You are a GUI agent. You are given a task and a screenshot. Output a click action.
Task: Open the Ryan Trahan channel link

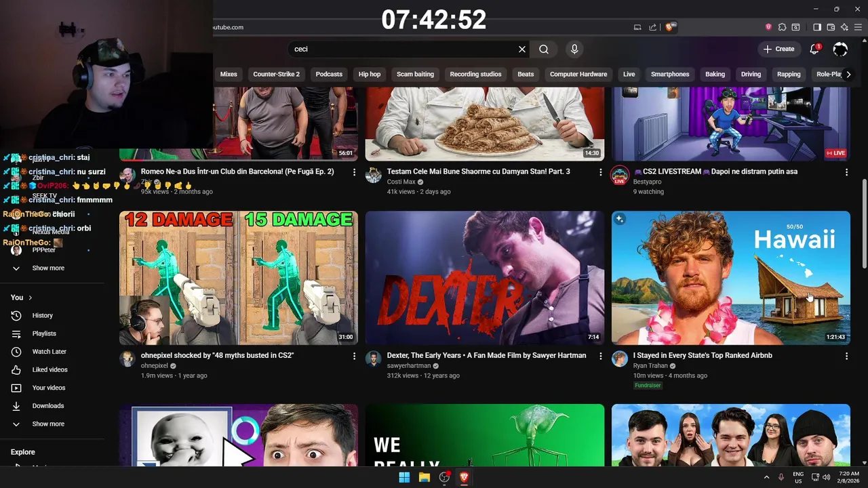click(x=650, y=365)
